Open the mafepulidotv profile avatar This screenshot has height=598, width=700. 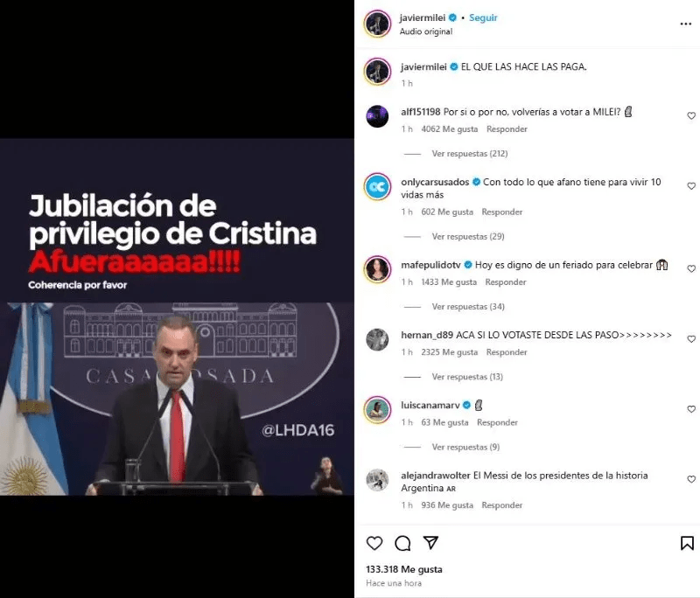click(x=377, y=269)
